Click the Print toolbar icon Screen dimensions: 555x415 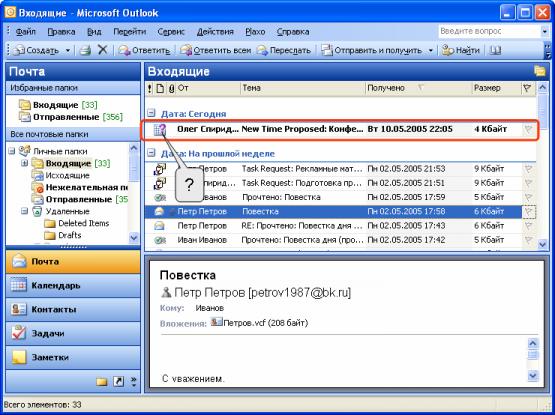pos(85,50)
